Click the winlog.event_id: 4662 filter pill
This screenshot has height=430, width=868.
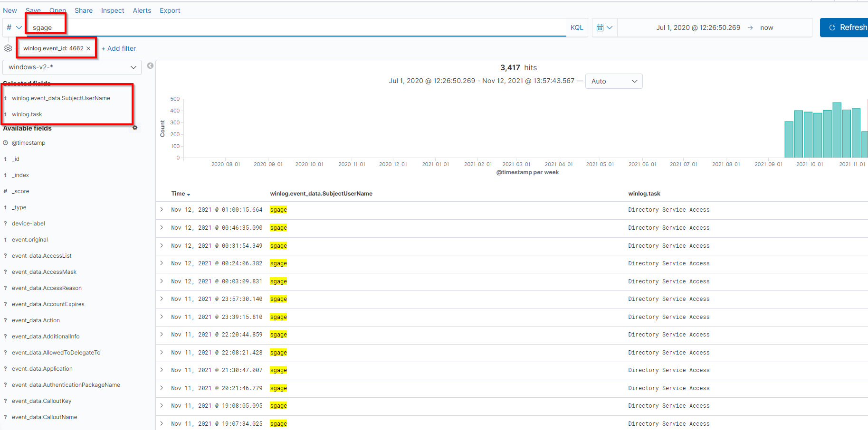pos(53,48)
